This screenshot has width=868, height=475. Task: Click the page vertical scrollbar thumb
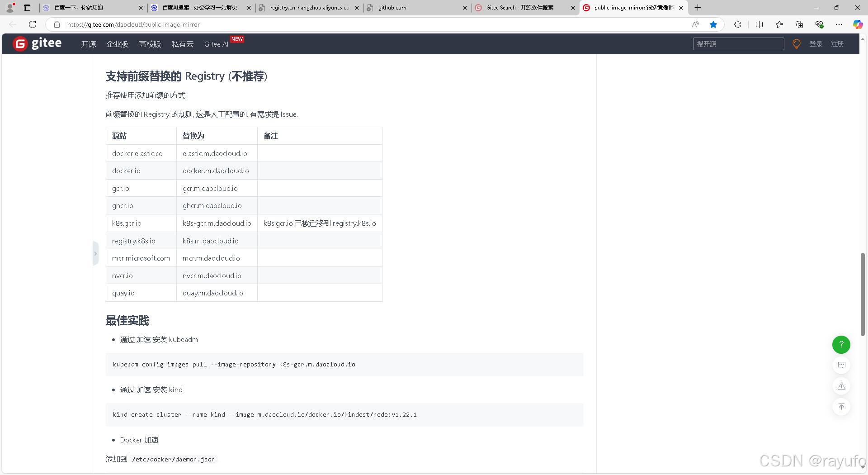[x=863, y=294]
